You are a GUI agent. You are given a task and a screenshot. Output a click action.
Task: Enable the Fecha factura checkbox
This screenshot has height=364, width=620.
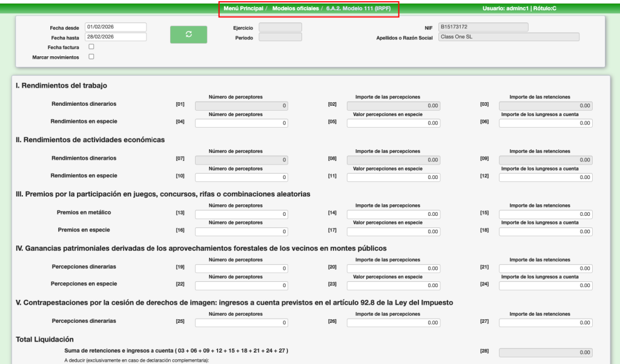(x=91, y=47)
